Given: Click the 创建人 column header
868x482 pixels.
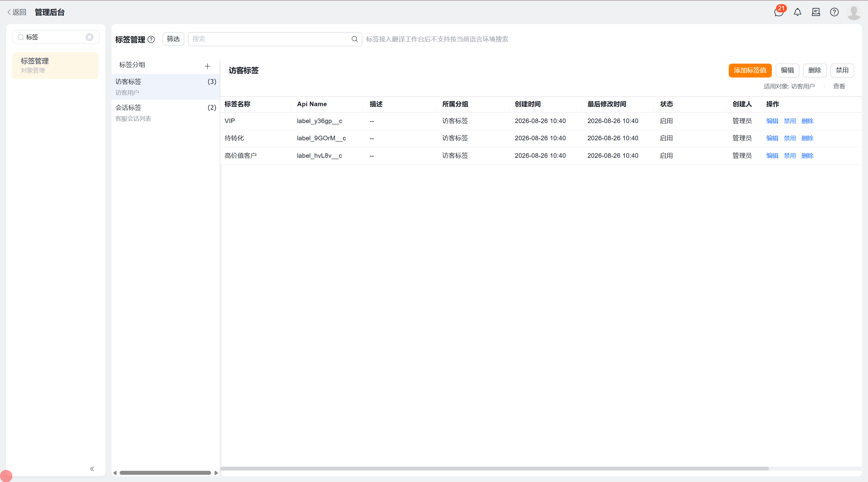Looking at the screenshot, I should (742, 104).
